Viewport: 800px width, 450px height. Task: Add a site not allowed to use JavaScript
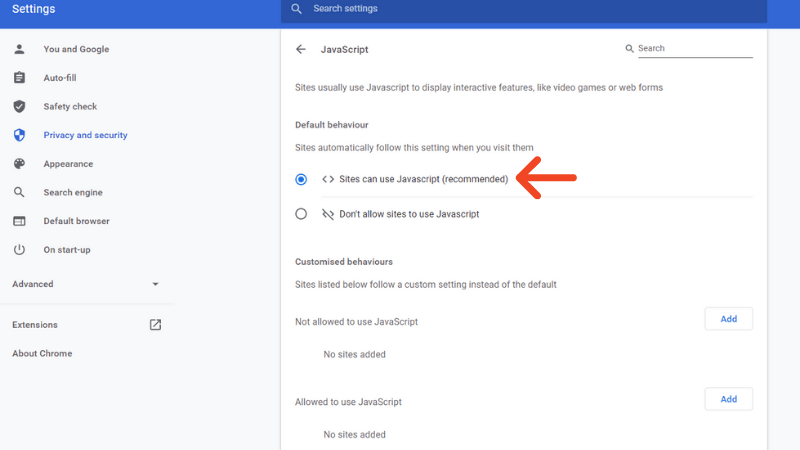tap(729, 319)
